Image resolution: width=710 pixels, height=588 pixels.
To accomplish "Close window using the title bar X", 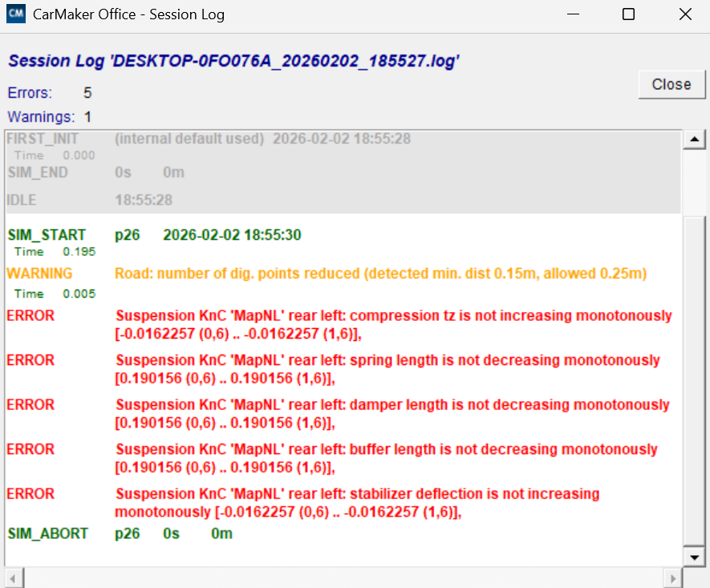I will [684, 14].
